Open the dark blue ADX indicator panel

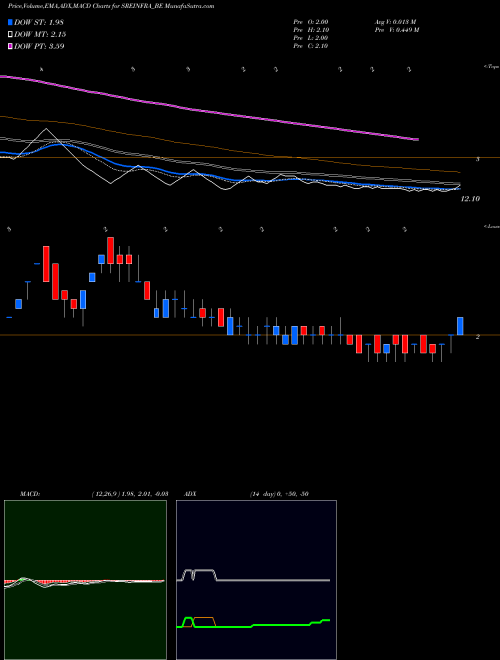256,580
